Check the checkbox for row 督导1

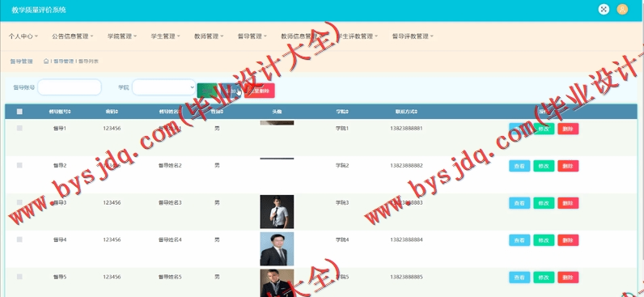[19, 129]
